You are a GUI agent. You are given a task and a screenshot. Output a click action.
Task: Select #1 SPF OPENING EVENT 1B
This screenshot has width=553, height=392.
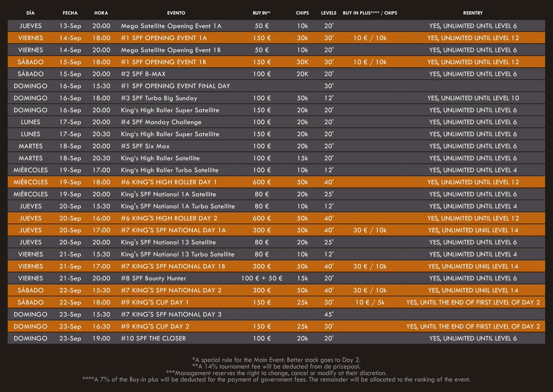164,62
